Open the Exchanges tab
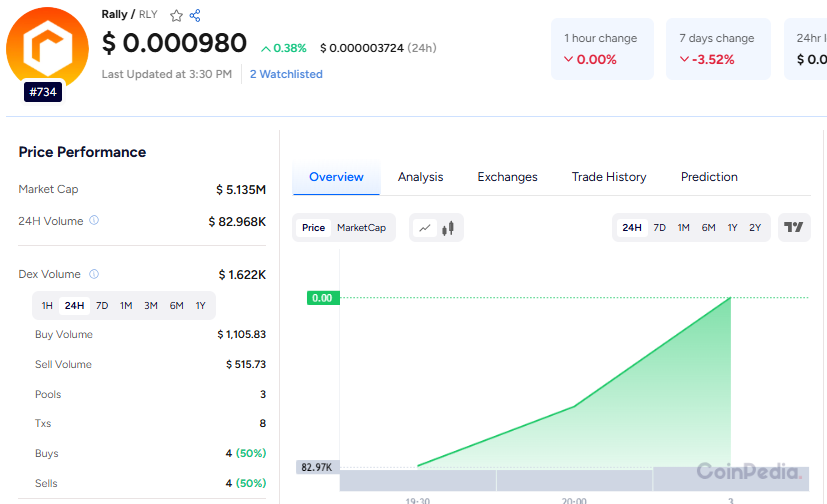The image size is (827, 504). click(507, 177)
